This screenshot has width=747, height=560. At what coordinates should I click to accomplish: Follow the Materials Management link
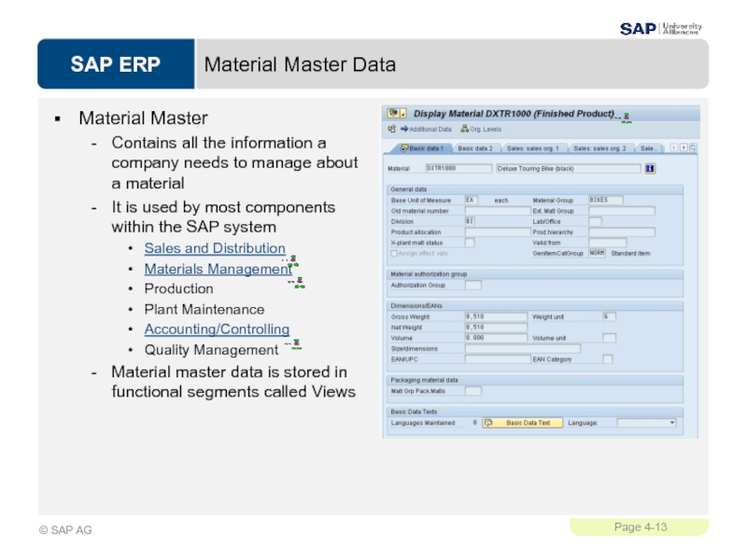click(218, 269)
